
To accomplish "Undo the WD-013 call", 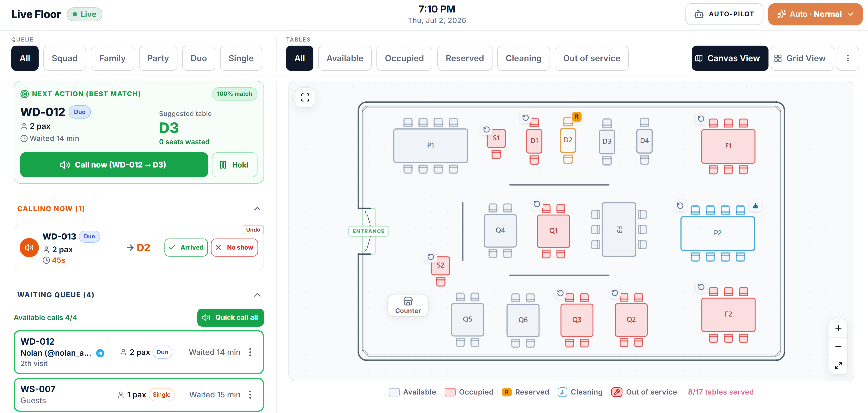I will 253,230.
